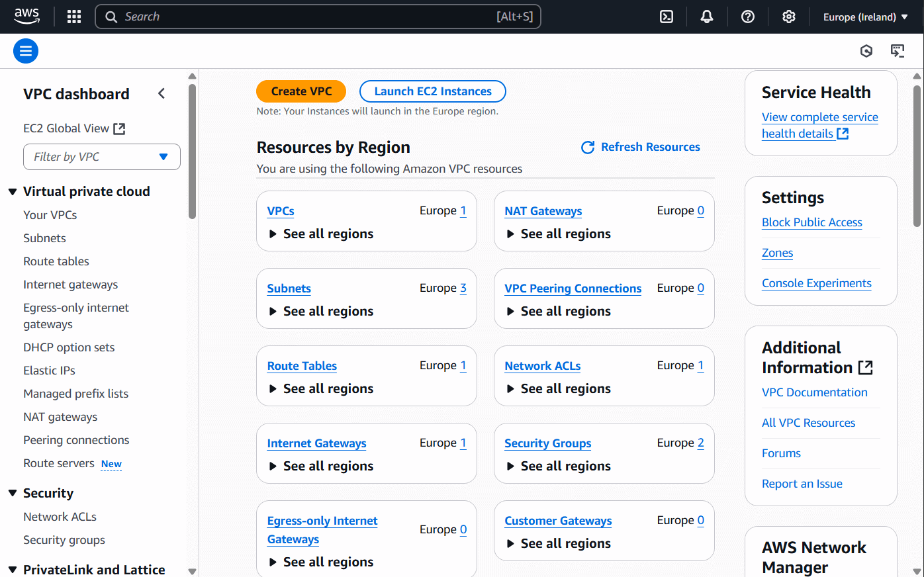Open the Europe (Ireland) region selector
924x577 pixels.
(x=865, y=17)
